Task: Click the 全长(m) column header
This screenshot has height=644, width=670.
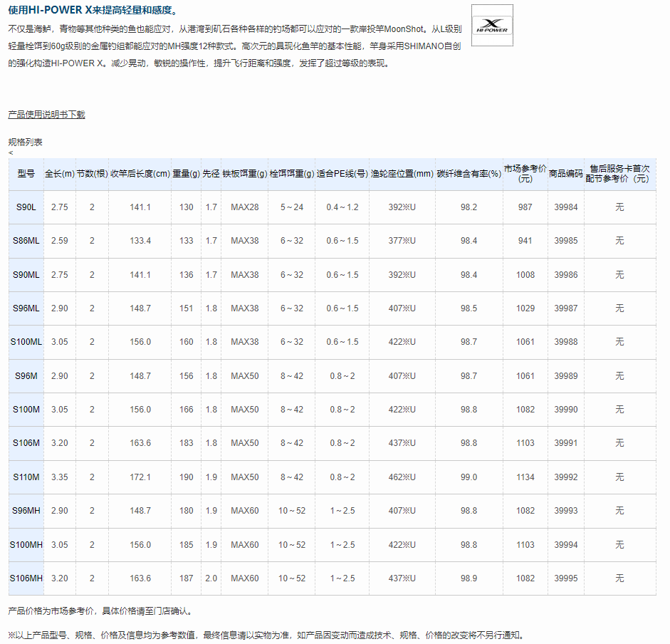Action: click(60, 174)
